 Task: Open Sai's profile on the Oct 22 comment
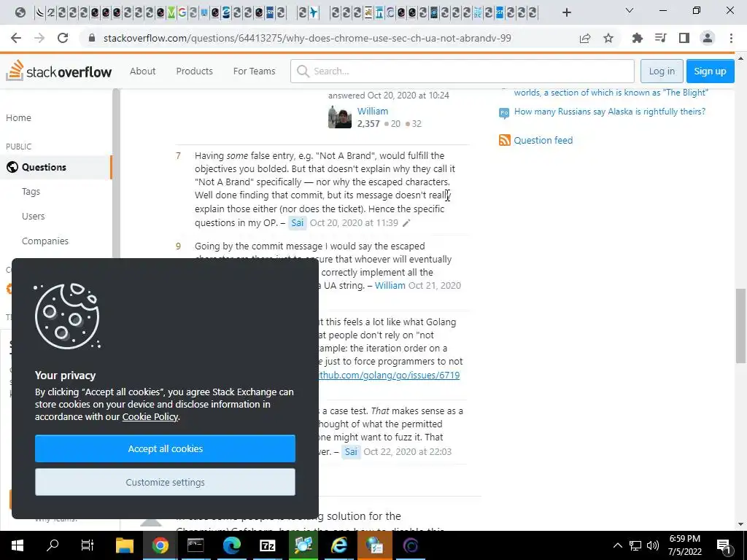351,451
